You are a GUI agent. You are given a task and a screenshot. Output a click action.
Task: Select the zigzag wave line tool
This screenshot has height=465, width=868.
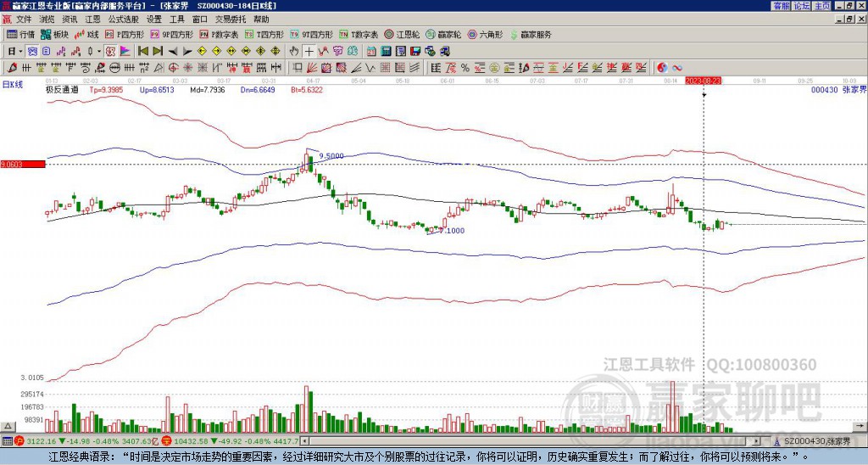click(370, 68)
